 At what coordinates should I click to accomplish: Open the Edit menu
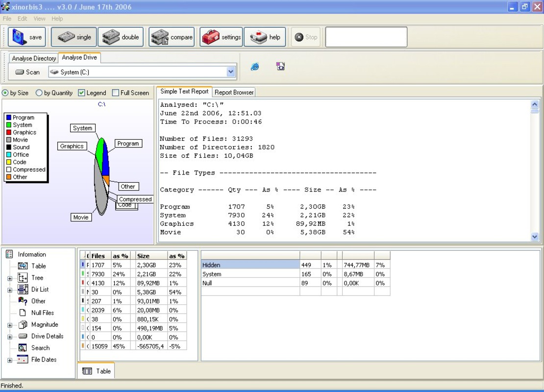point(22,19)
